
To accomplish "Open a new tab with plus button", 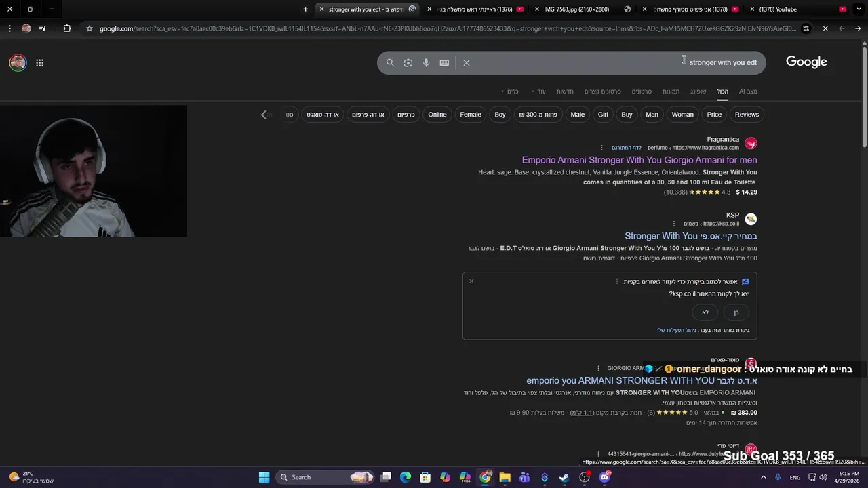I will coord(305,9).
